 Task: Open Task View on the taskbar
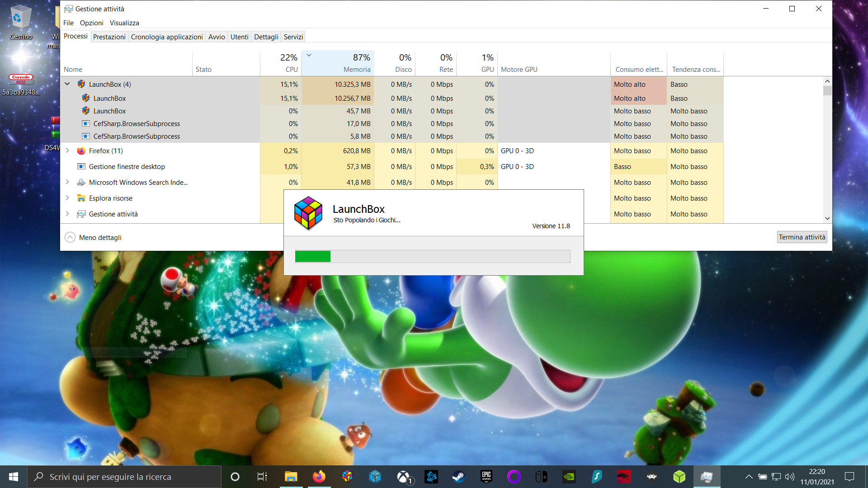262,477
